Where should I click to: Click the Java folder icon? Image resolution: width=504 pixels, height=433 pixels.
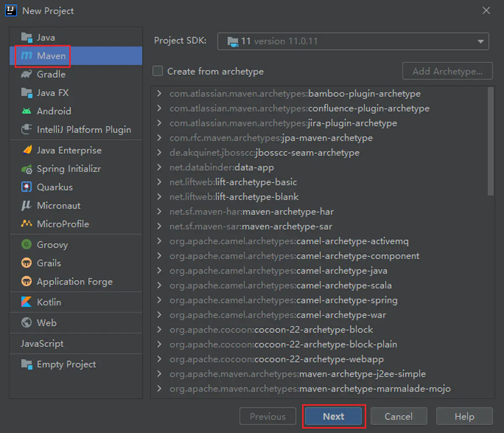[26, 37]
